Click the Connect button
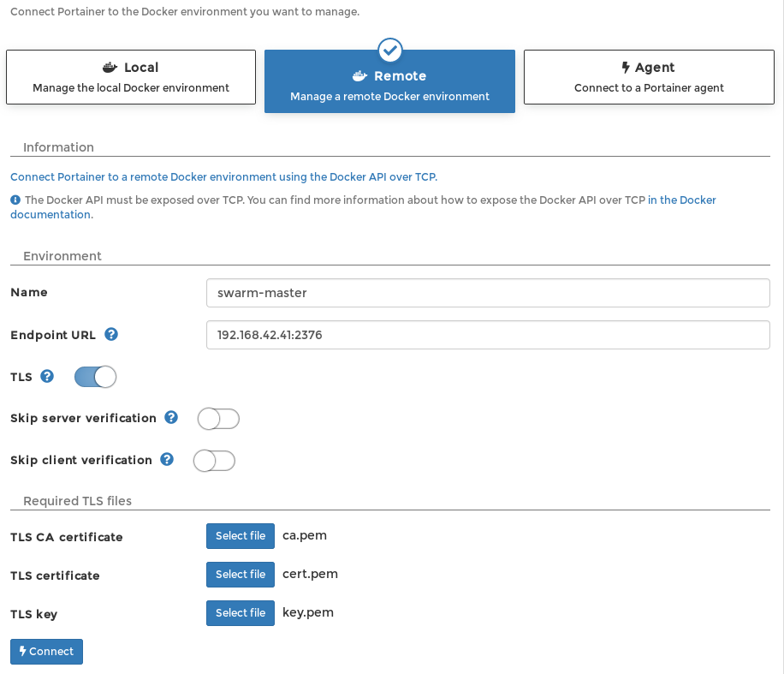784x674 pixels. (x=46, y=652)
